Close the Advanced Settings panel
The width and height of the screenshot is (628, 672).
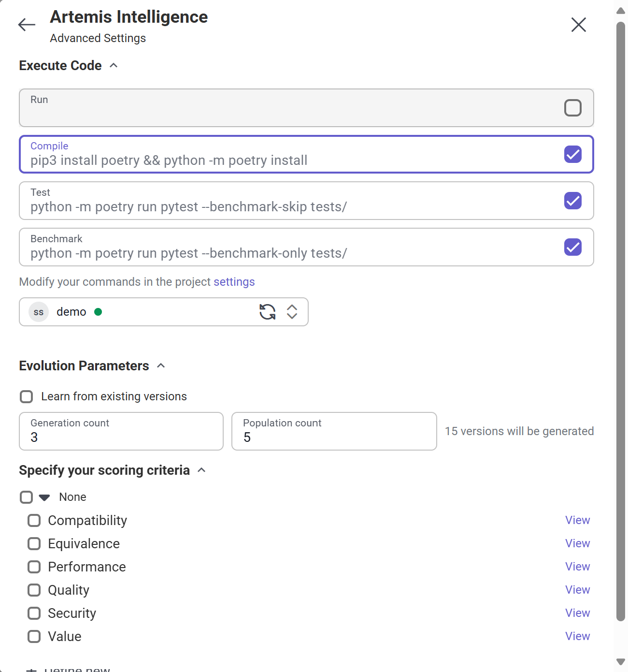pos(578,24)
